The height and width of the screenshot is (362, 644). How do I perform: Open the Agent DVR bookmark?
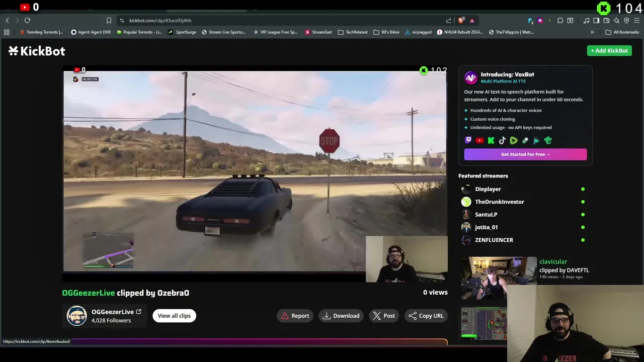(x=91, y=32)
